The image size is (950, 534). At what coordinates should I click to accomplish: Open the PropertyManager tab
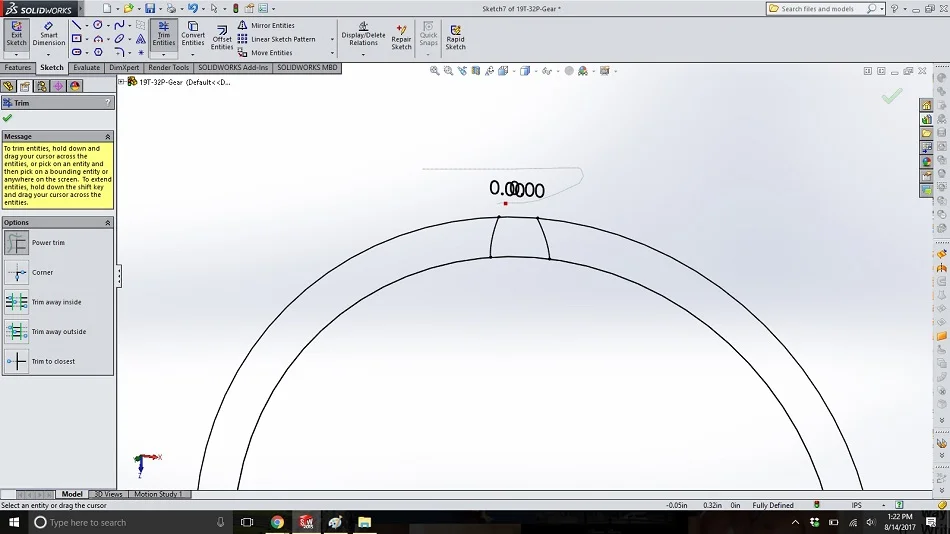click(25, 86)
